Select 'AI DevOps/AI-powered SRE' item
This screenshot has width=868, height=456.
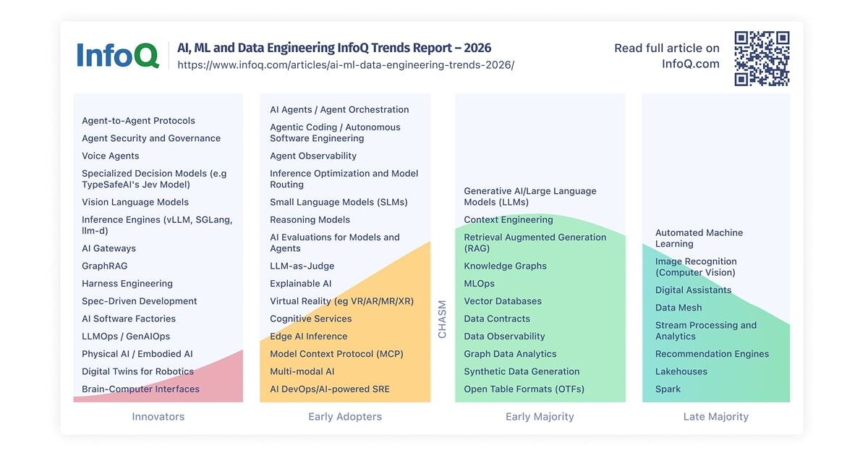coord(330,389)
